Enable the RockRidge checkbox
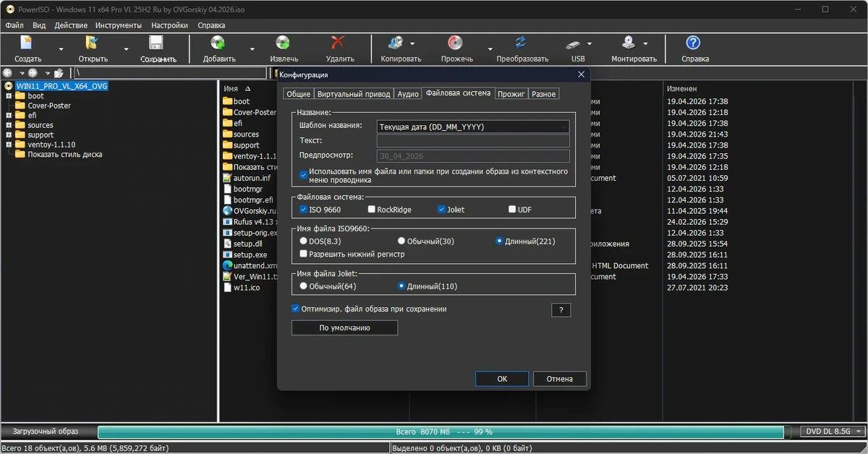The height and width of the screenshot is (454, 868). pyautogui.click(x=371, y=210)
